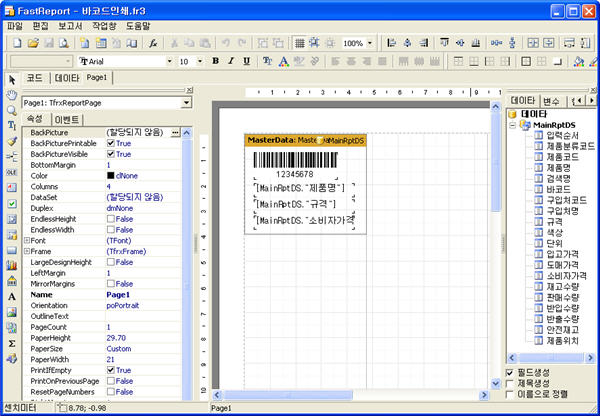Add a new dialog form page
The image size is (600, 416).
point(101,43)
